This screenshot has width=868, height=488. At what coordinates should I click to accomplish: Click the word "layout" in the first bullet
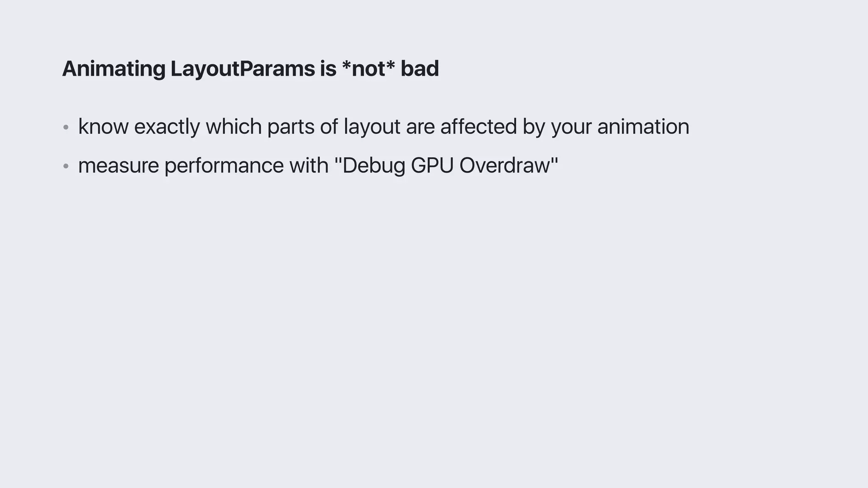372,127
